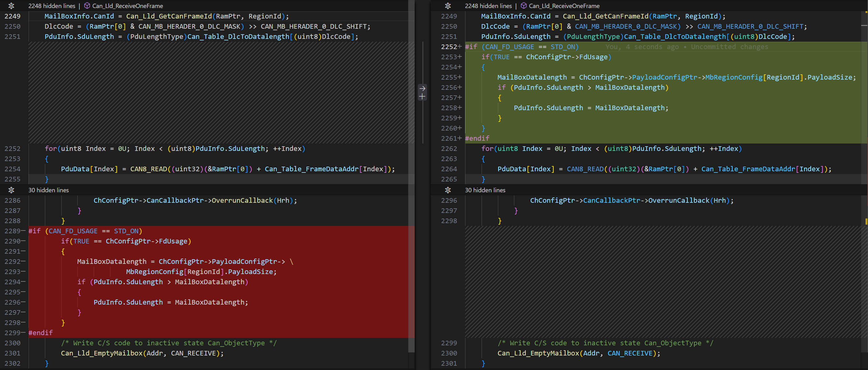The width and height of the screenshot is (868, 370).
Task: Click '2248 hidden lines' label in left pane
Action: [52, 6]
